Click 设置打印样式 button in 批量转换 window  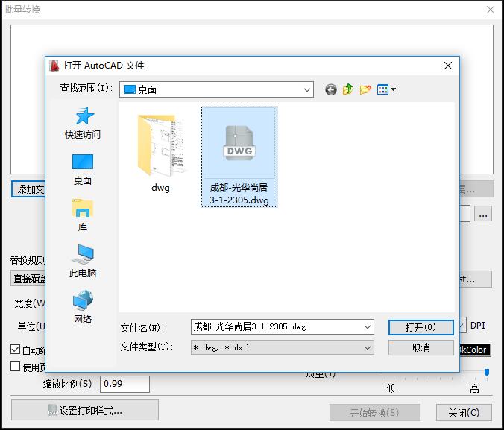(85, 410)
